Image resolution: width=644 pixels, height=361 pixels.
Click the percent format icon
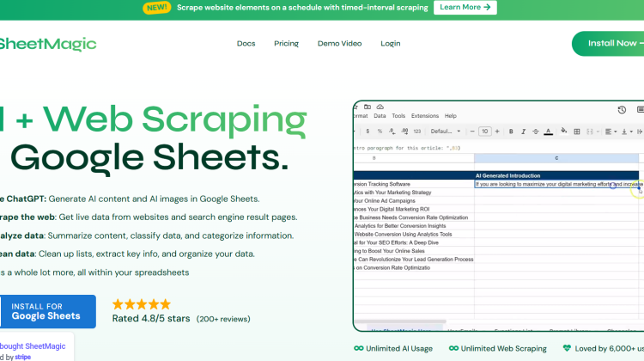[x=380, y=132]
